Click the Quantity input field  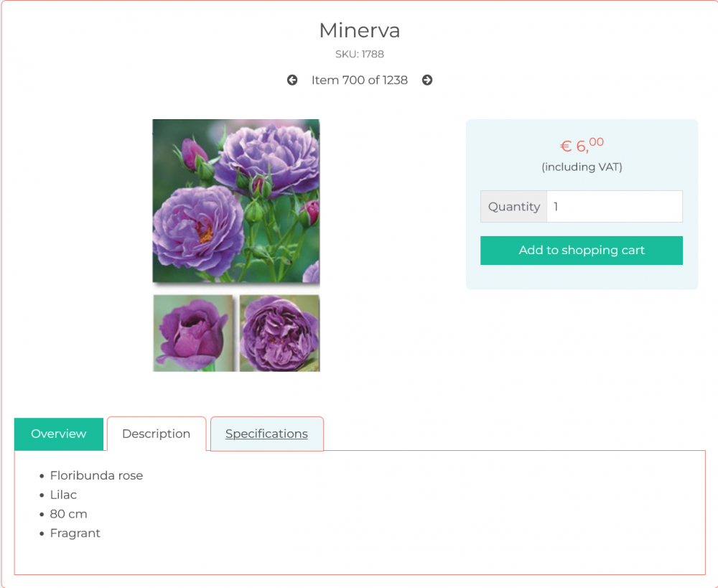615,207
